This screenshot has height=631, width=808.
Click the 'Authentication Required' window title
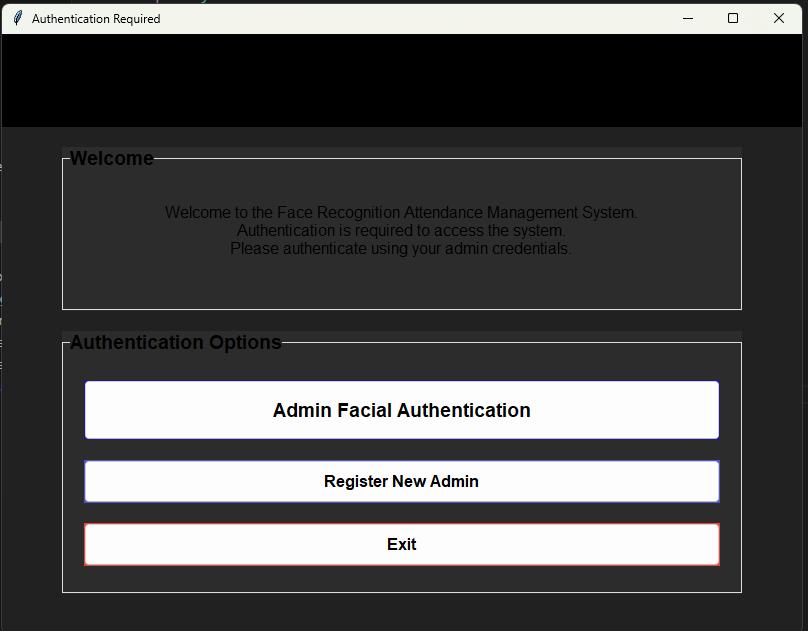click(96, 19)
